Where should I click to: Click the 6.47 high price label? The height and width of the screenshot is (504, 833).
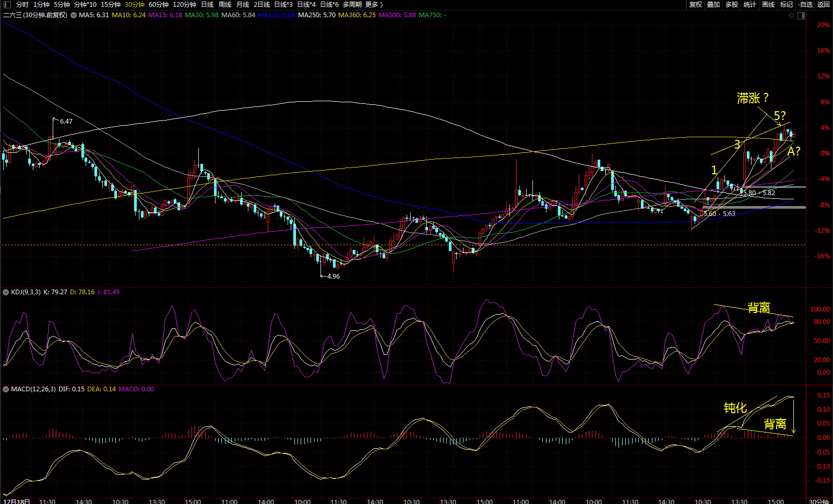[66, 122]
